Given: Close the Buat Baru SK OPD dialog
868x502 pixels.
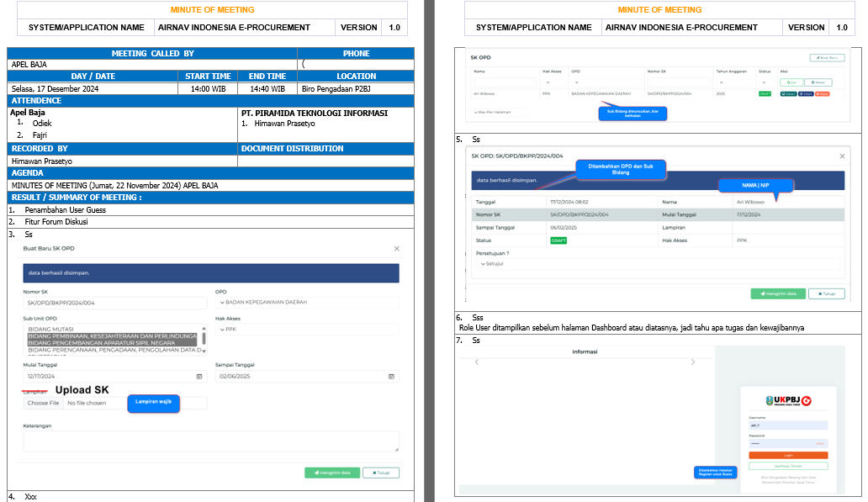Looking at the screenshot, I should click(x=397, y=249).
